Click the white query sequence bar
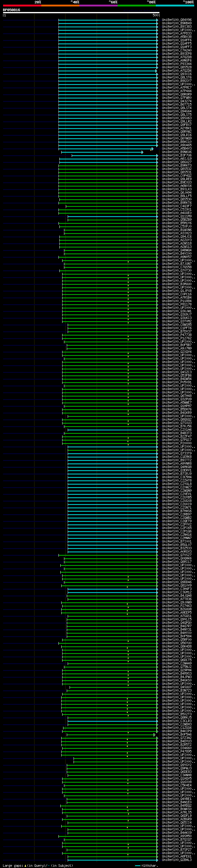This screenshot has height=868, width=197. (81, 13)
